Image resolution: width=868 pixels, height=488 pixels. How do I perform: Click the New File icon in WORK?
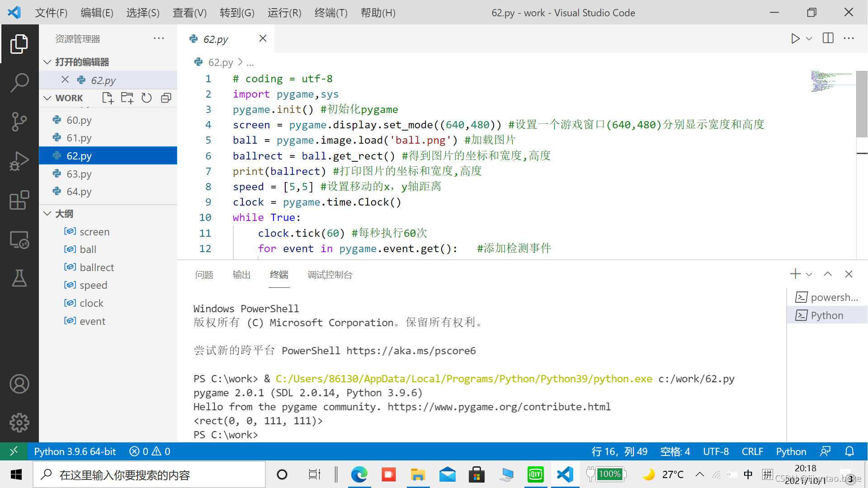(x=108, y=98)
